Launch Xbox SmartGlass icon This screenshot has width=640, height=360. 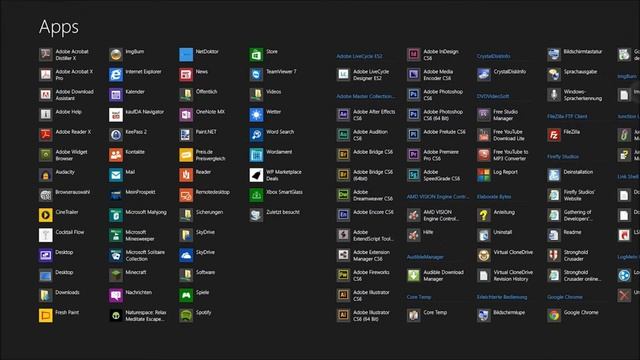(x=256, y=195)
